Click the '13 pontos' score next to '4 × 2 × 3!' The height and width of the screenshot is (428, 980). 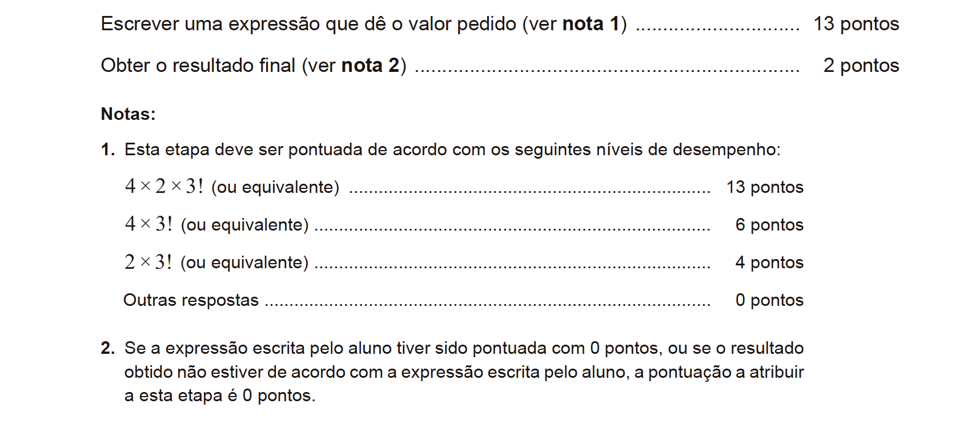765,187
